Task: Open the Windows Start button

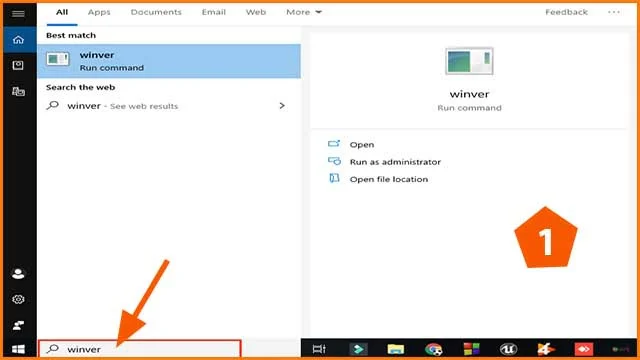Action: point(18,349)
